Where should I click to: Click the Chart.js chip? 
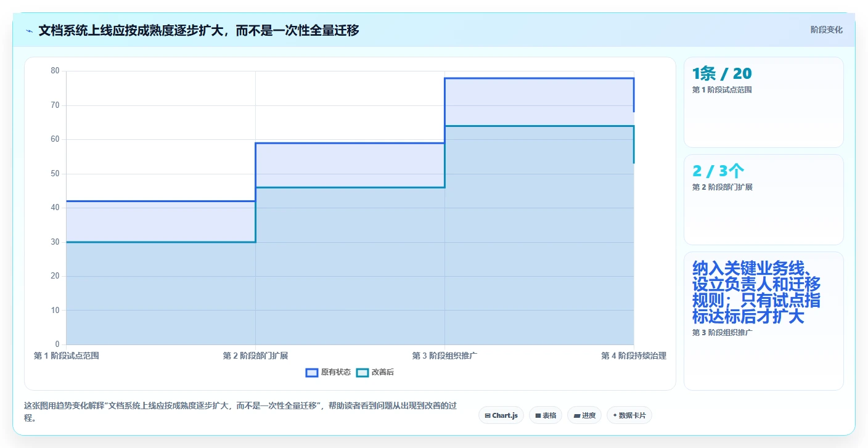(x=501, y=415)
